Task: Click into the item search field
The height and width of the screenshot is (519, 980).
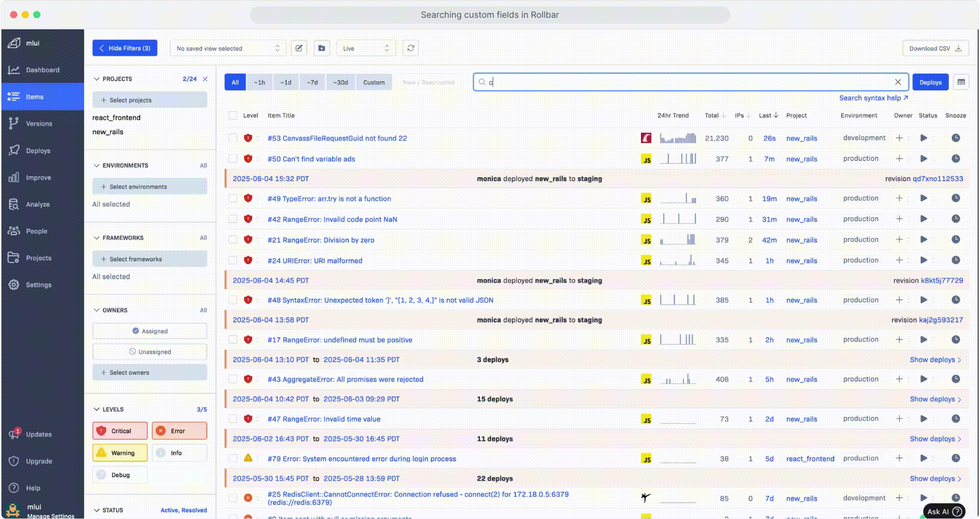Action: tap(688, 82)
